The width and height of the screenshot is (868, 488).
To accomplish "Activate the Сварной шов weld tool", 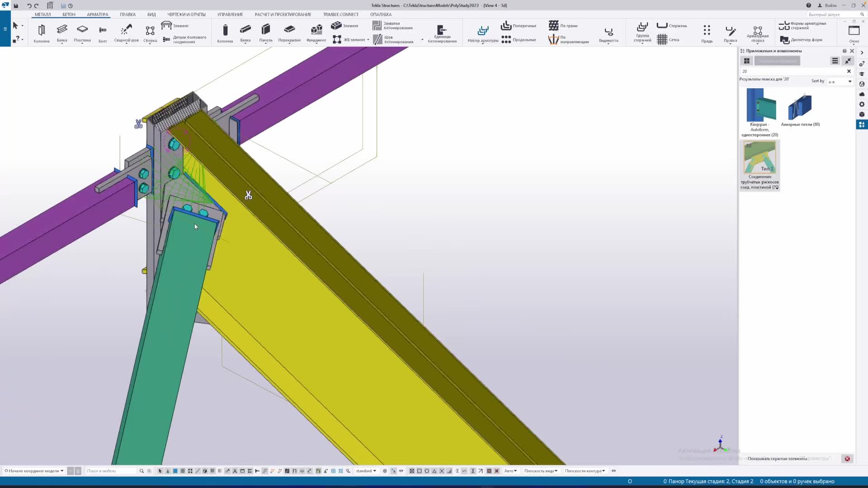I will click(x=126, y=33).
